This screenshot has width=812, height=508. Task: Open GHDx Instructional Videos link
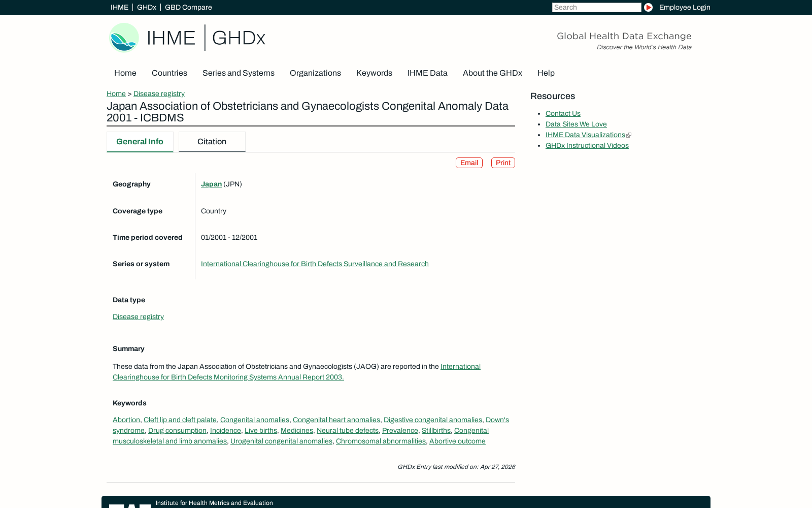tap(587, 145)
